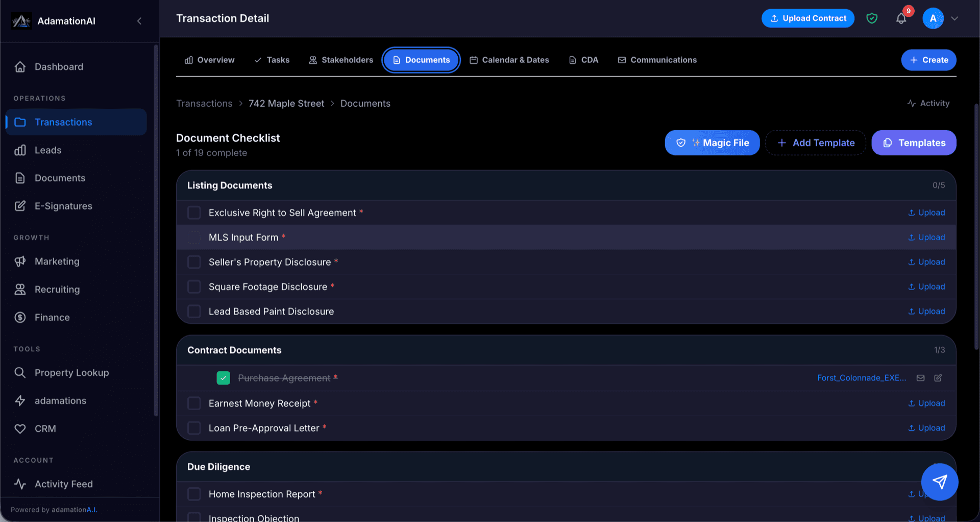This screenshot has height=522, width=980.
Task: Open notifications bell with 9 badge
Action: (901, 18)
